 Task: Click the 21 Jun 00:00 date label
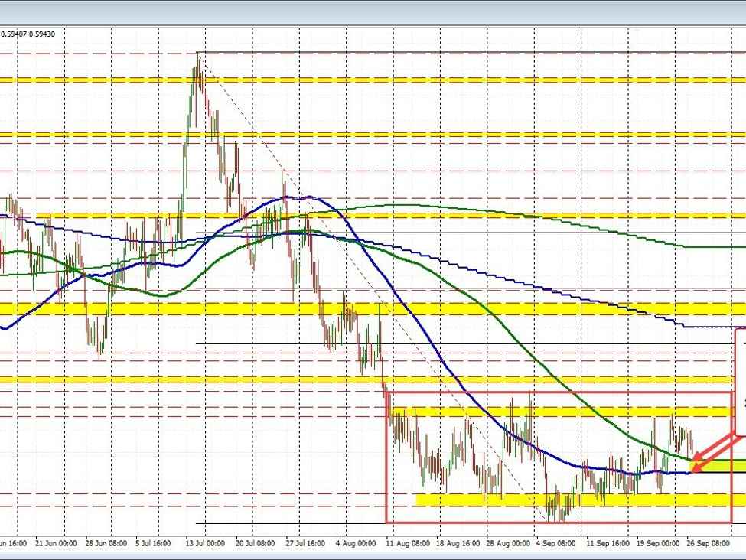(x=56, y=542)
